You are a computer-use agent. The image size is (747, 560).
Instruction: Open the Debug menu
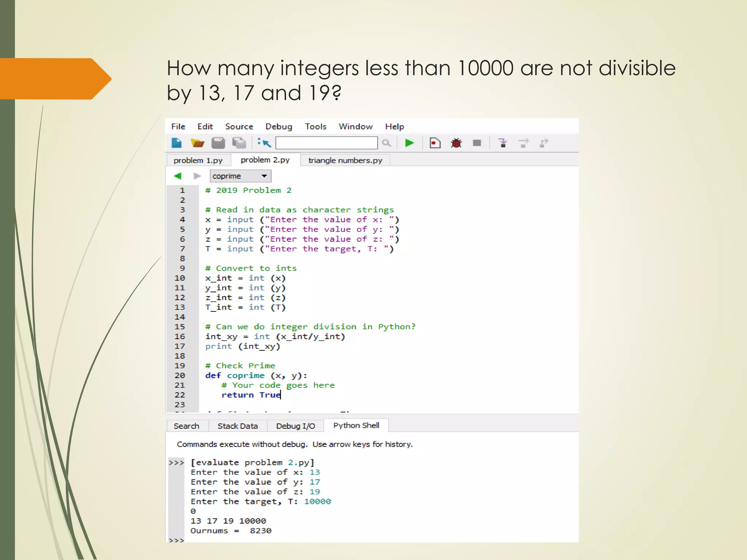[x=279, y=127]
